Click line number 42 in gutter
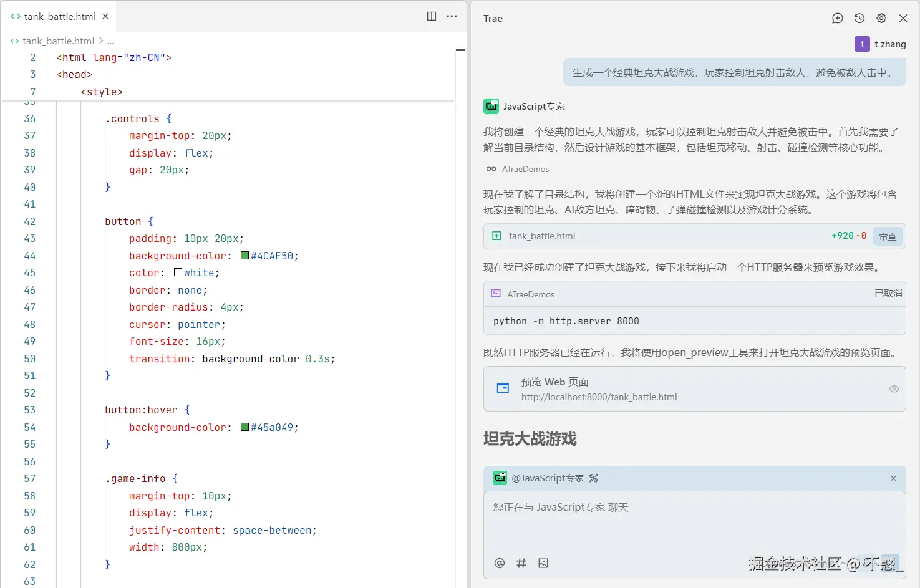The height and width of the screenshot is (588, 920). click(30, 221)
